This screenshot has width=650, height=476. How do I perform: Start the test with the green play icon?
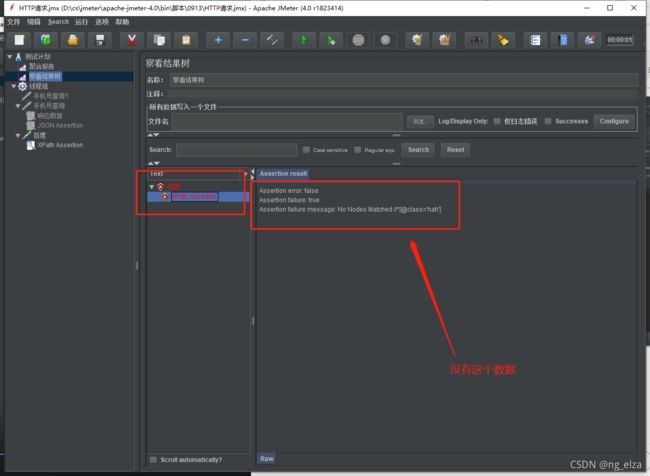304,40
